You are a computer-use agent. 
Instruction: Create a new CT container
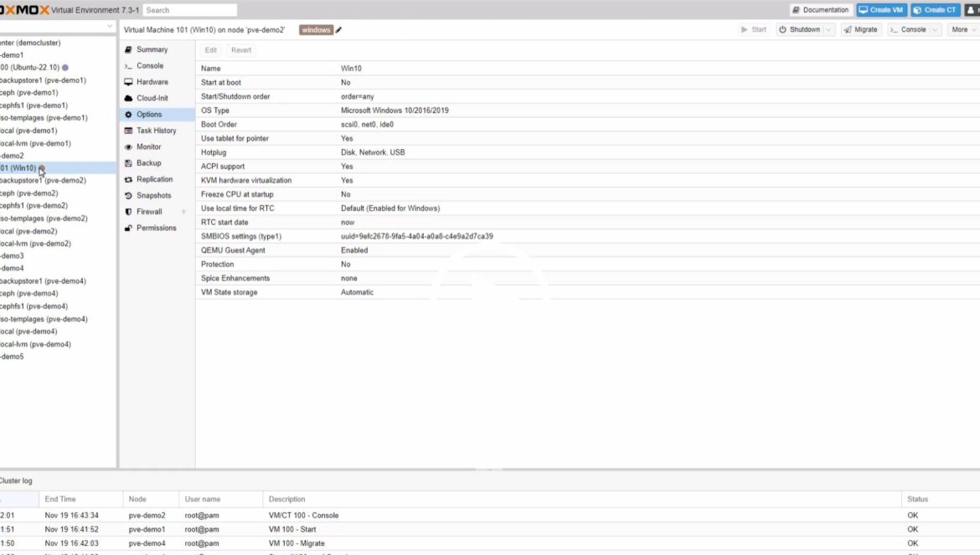click(x=935, y=10)
